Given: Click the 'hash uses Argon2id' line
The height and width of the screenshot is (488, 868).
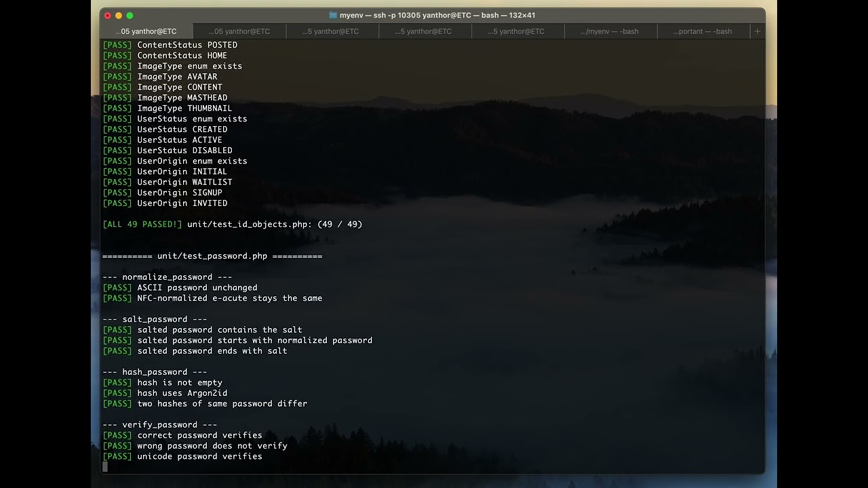Looking at the screenshot, I should [165, 393].
